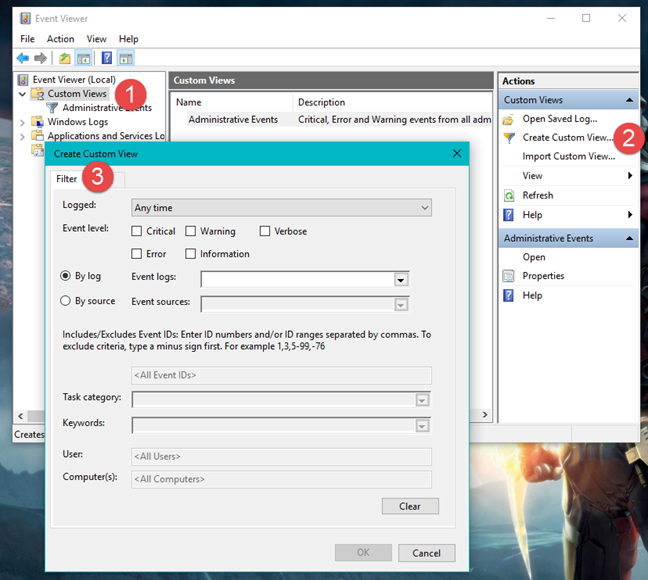Click the Cancel button

[426, 553]
